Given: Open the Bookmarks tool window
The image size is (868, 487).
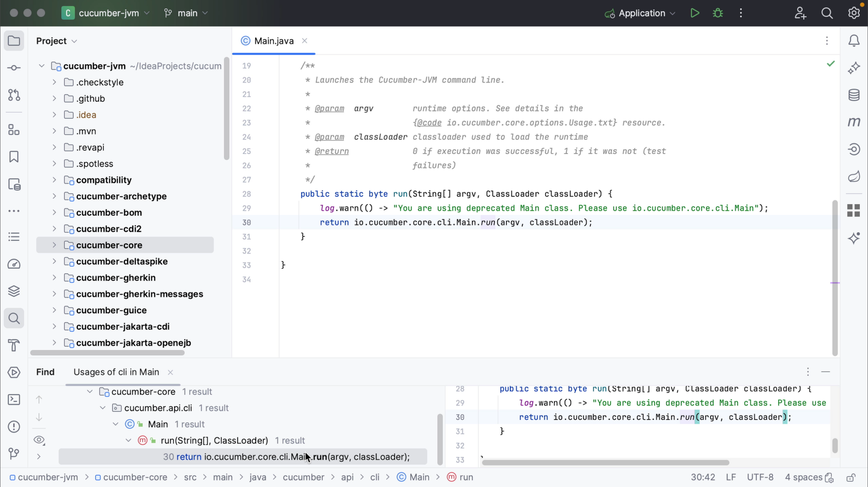Looking at the screenshot, I should click(x=14, y=157).
